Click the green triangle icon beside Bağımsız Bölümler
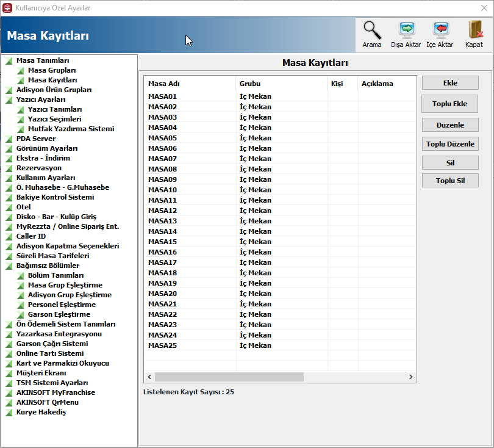 [x=9, y=266]
